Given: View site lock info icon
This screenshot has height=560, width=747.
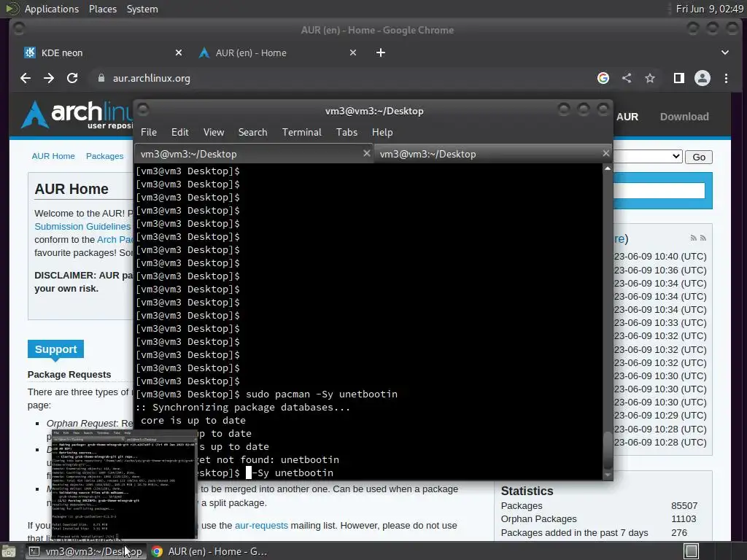Looking at the screenshot, I should coord(101,78).
